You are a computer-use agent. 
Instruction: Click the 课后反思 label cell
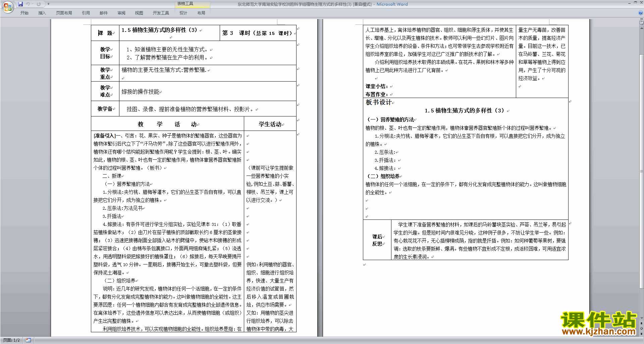pos(377,240)
